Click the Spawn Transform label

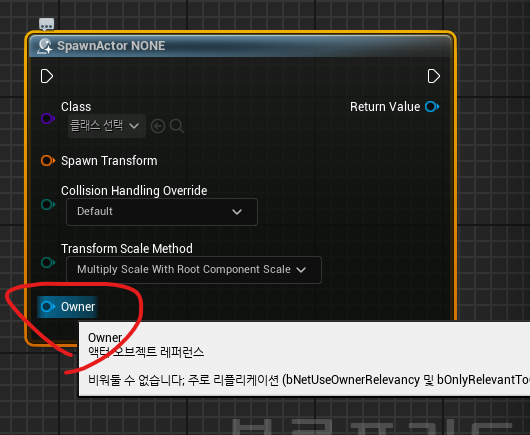109,161
